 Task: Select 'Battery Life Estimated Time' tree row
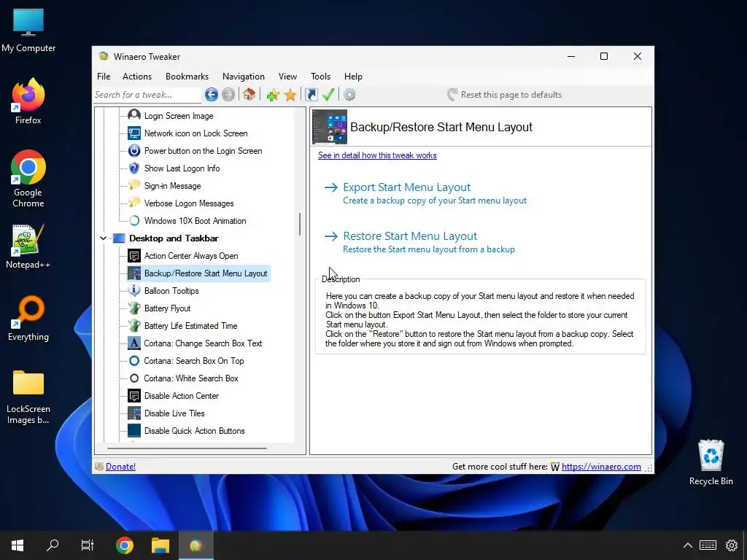click(x=190, y=326)
